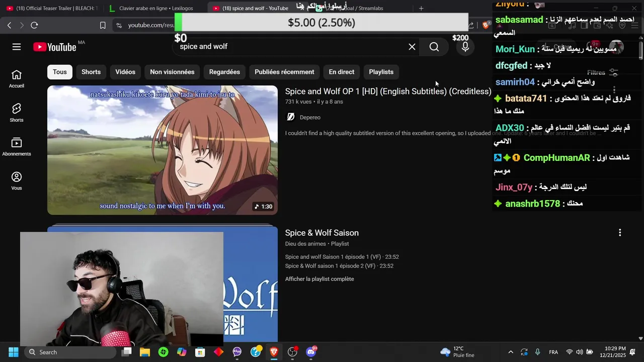Image resolution: width=644 pixels, height=362 pixels.
Task: Click username batata741 in the chat overlay
Action: coord(526,99)
